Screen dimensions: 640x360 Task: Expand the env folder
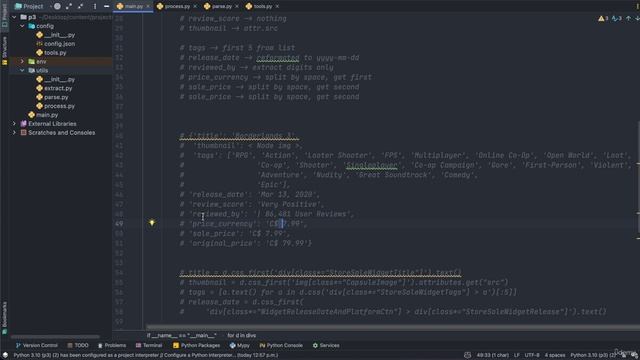point(22,61)
